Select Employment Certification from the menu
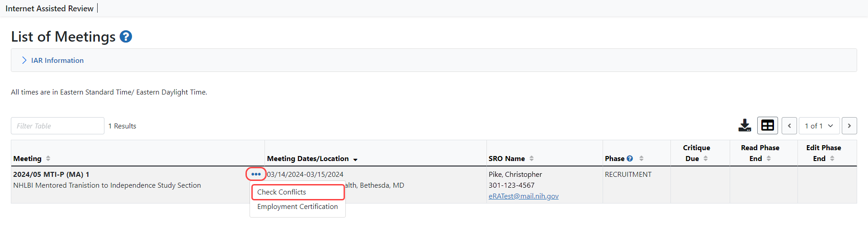Screen dimensions: 868x237 pos(297,207)
